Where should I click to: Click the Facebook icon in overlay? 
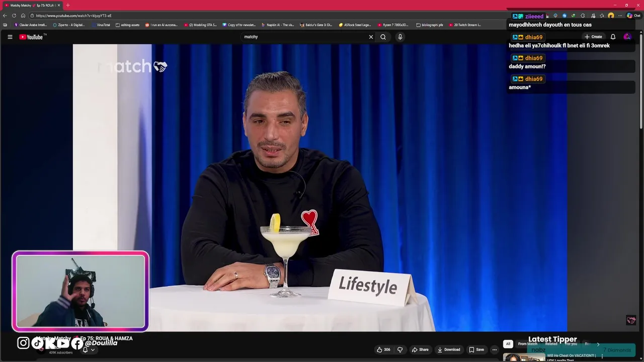(x=77, y=343)
